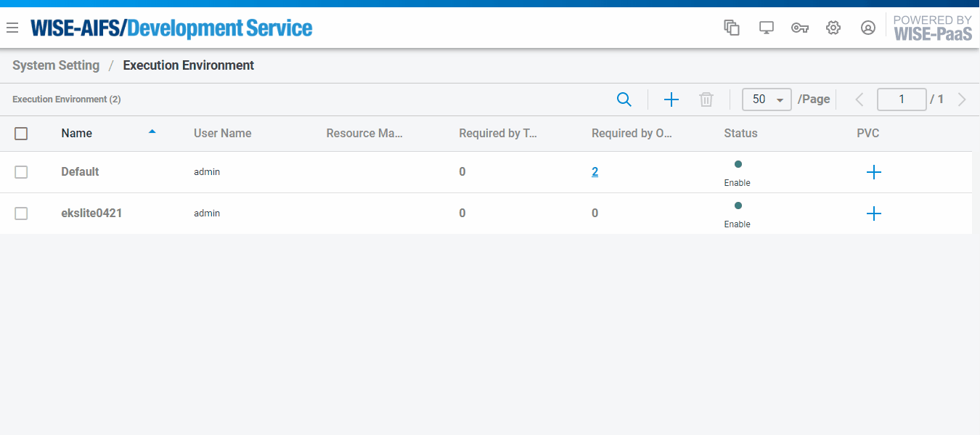The height and width of the screenshot is (435, 980).
Task: Click Execution Environment (2) count label
Action: point(67,99)
